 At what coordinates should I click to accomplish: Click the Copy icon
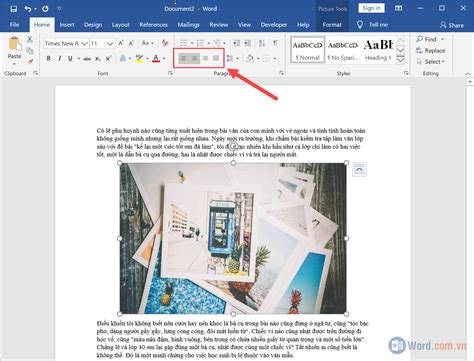(30, 50)
